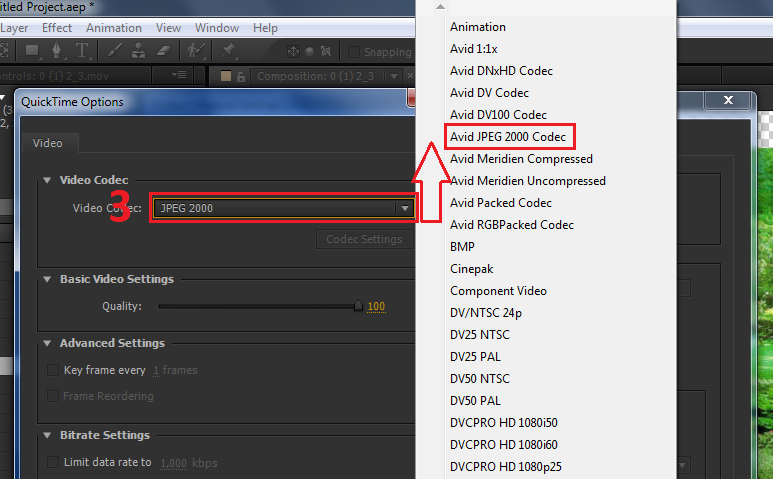Choose DVCPRO HD 1080i60 codec
This screenshot has height=479, width=773.
pos(503,445)
